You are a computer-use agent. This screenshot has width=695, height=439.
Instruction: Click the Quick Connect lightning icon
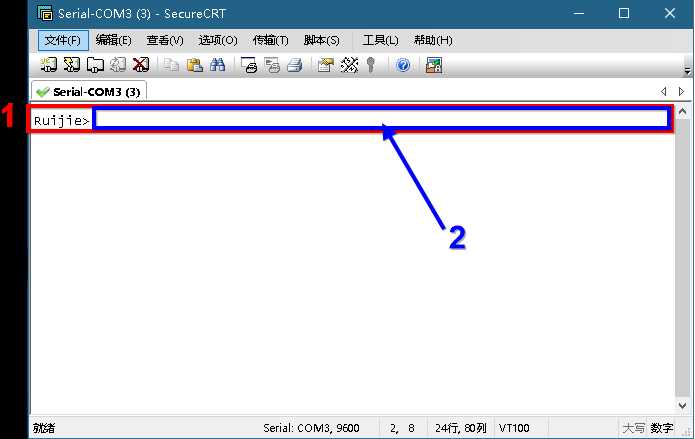(72, 65)
